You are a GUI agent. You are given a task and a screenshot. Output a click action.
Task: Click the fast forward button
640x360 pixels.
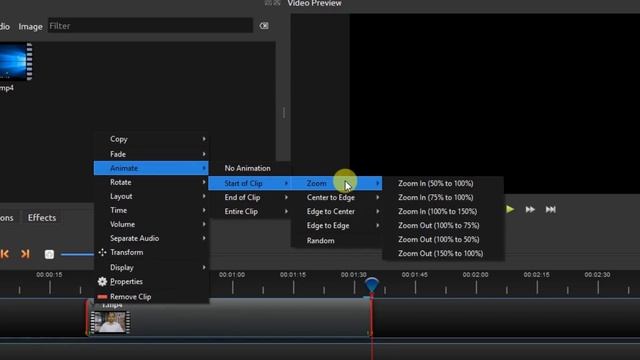[x=530, y=209]
